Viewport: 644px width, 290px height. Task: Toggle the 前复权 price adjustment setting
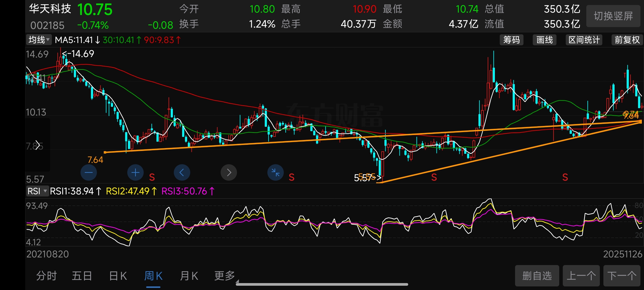click(x=627, y=40)
